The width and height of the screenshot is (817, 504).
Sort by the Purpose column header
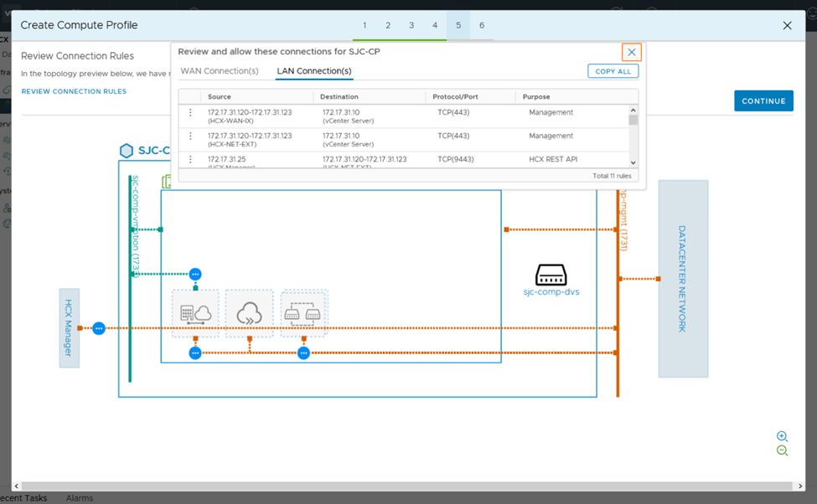536,97
